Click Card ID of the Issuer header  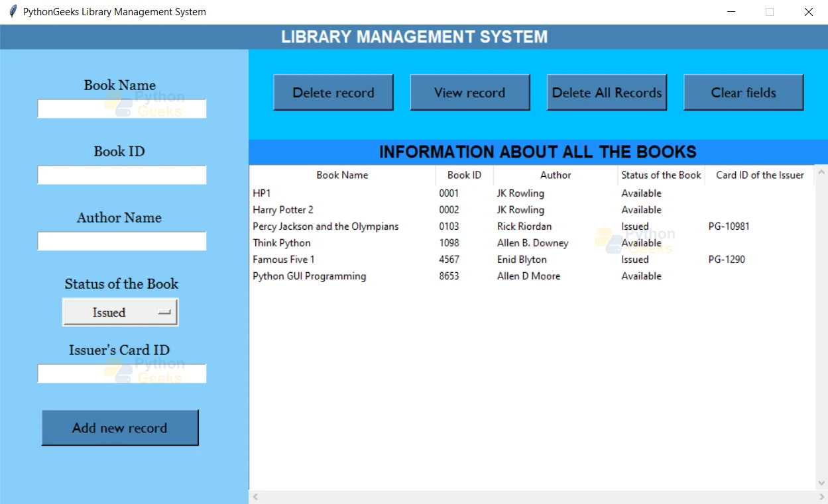point(760,175)
